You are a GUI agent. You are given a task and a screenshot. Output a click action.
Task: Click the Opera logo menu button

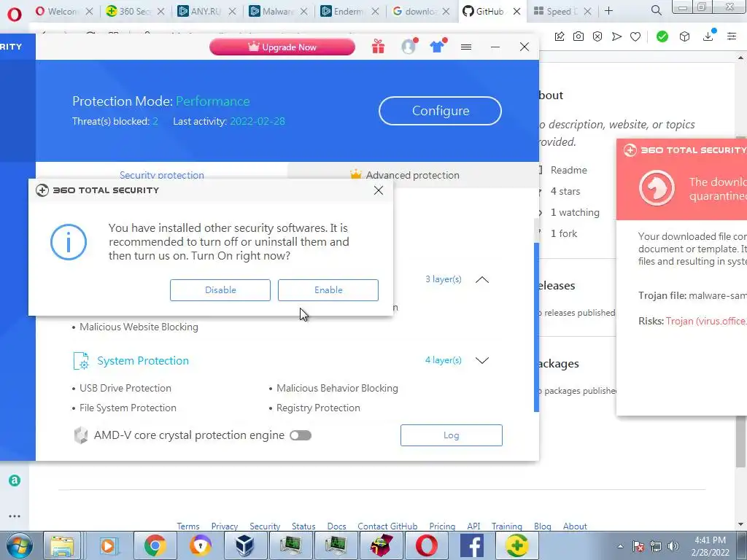[15, 15]
